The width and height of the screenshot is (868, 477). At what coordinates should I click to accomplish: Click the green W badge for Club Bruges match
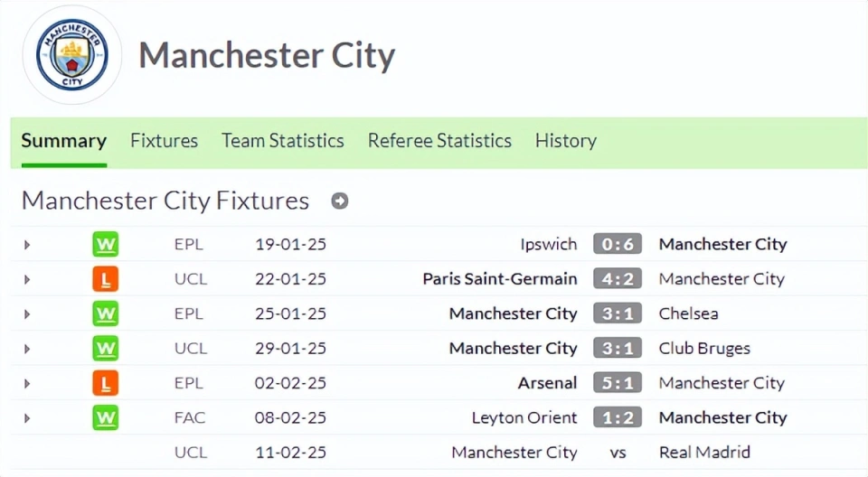pos(105,348)
